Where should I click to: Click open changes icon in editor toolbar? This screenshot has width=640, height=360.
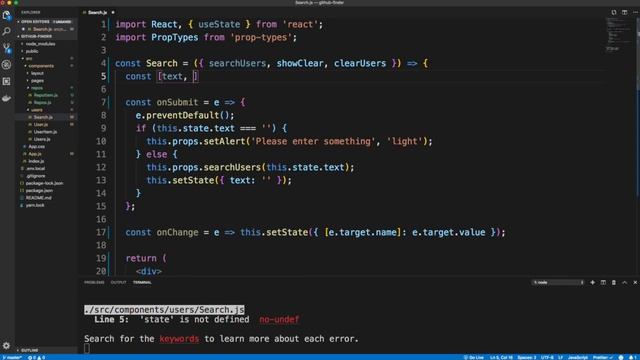click(614, 13)
